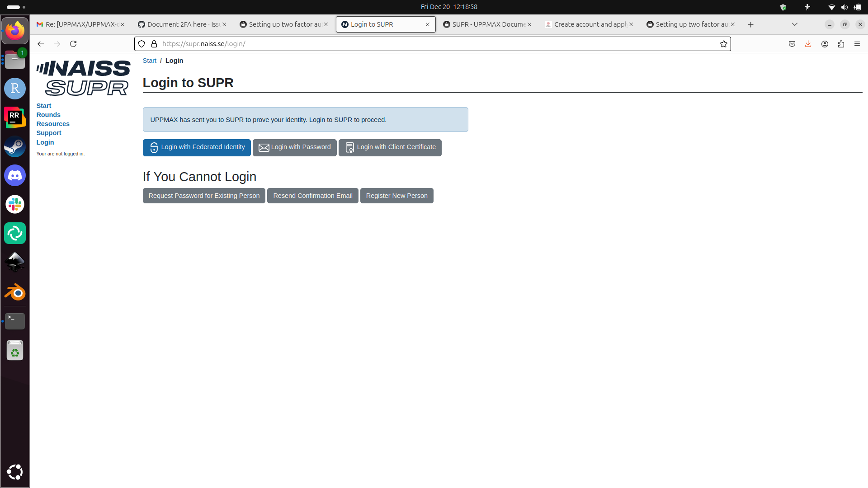Click the Login with Federated Identity button
Image resolution: width=868 pixels, height=488 pixels.
click(x=197, y=147)
